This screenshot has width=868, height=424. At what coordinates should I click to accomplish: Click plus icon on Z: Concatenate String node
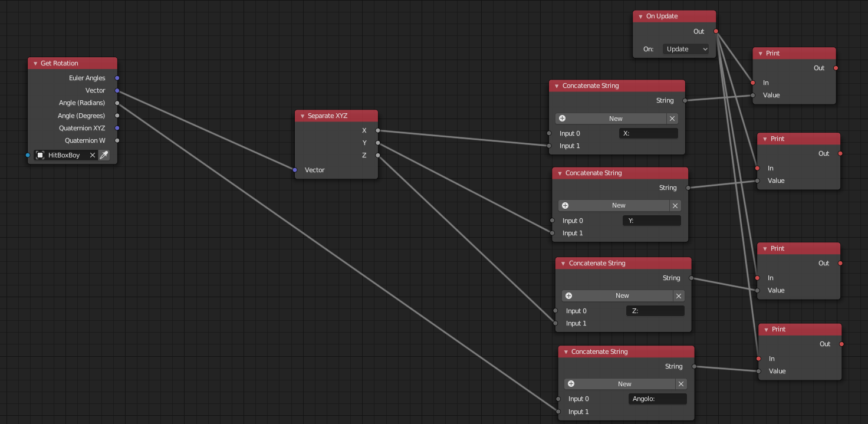click(568, 295)
